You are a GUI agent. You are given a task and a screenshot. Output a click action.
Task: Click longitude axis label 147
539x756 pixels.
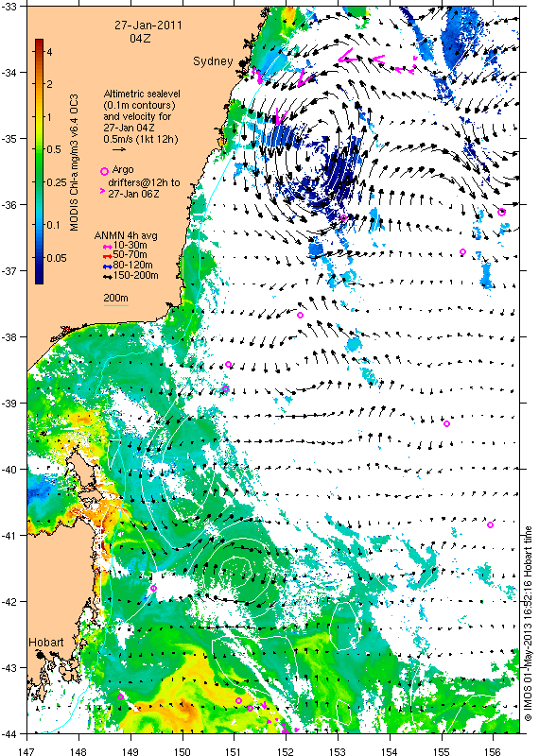point(26,750)
